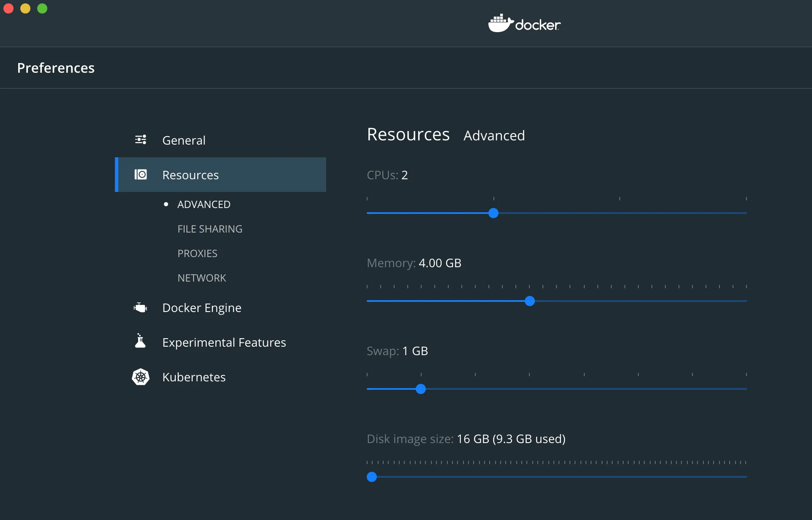This screenshot has width=812, height=520.
Task: Click the Docker whale logo
Action: 501,24
